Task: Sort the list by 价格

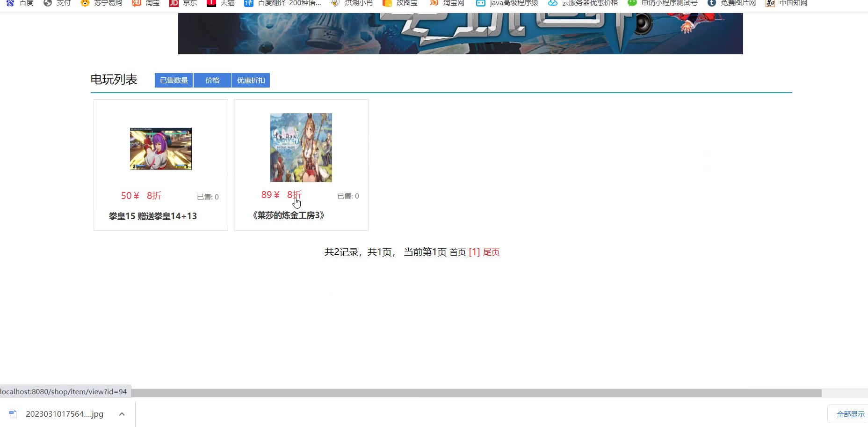Action: tap(212, 81)
